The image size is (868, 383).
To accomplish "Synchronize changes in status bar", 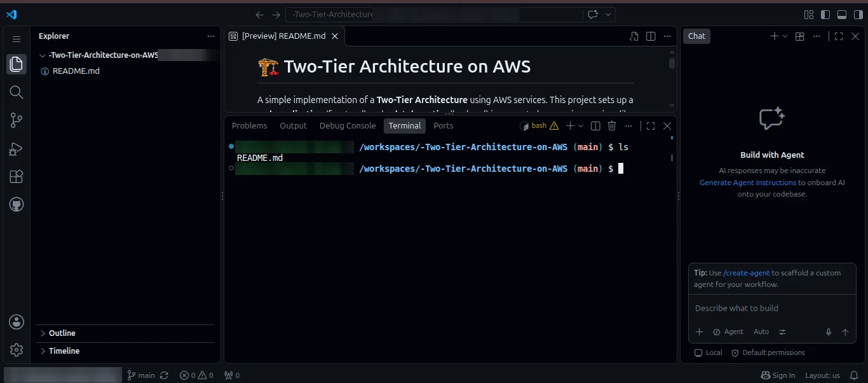I will pyautogui.click(x=165, y=375).
